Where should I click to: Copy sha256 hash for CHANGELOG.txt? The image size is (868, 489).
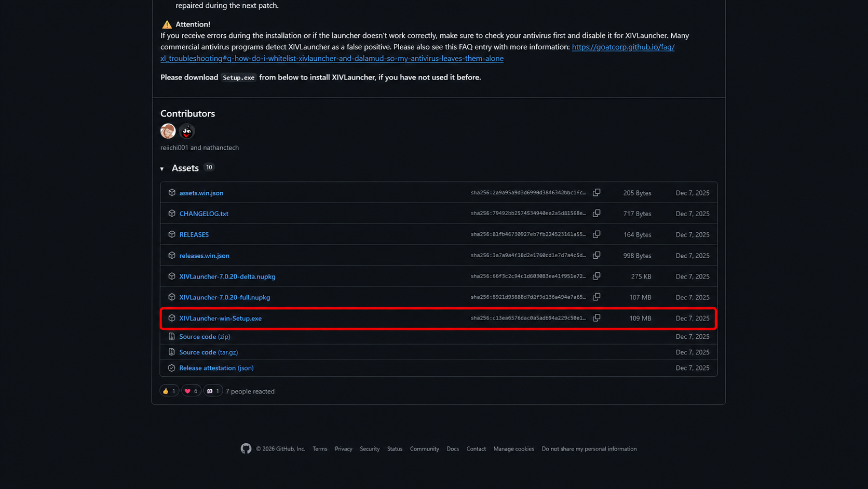pos(596,214)
